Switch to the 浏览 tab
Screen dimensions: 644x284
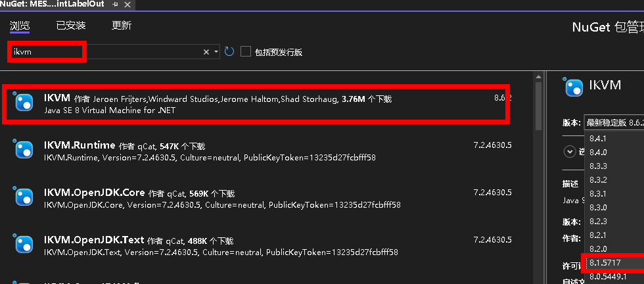20,26
